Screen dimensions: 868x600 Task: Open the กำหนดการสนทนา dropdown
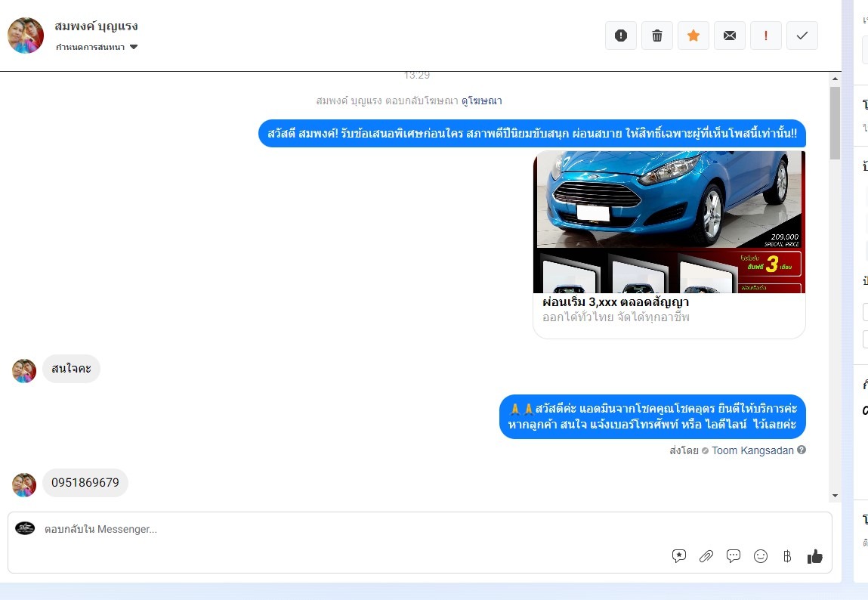(97, 47)
